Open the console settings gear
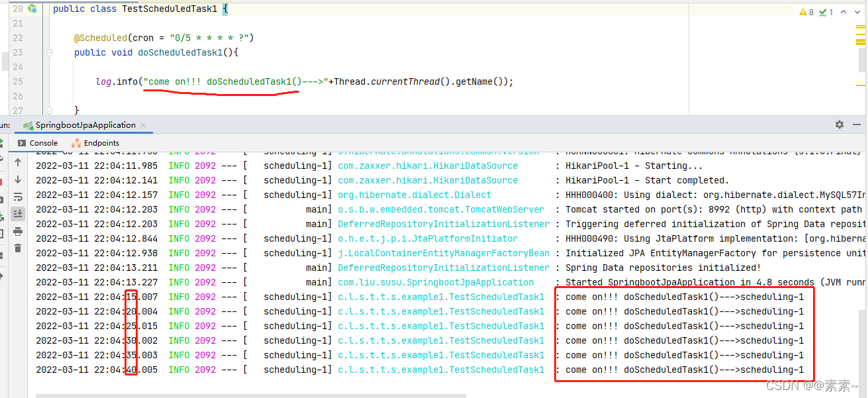 tap(839, 124)
